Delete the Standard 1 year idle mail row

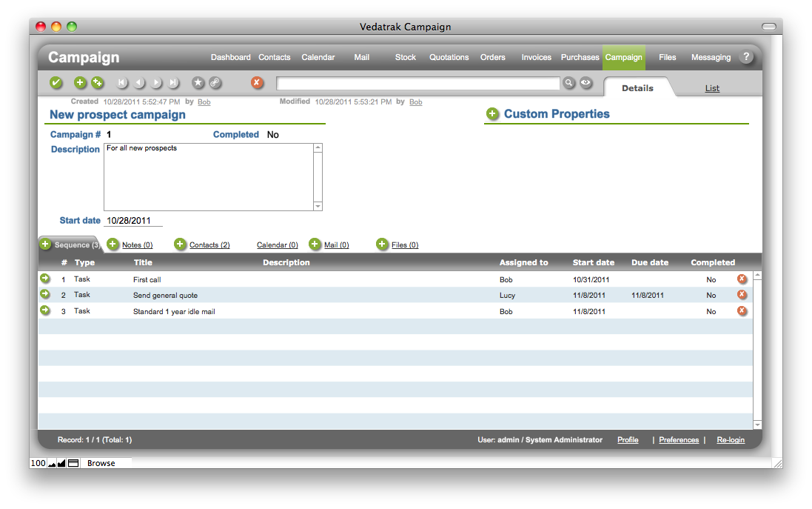click(x=742, y=311)
